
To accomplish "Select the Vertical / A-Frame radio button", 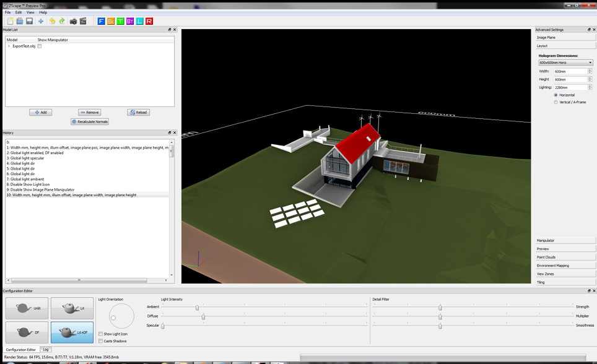I will pyautogui.click(x=556, y=102).
